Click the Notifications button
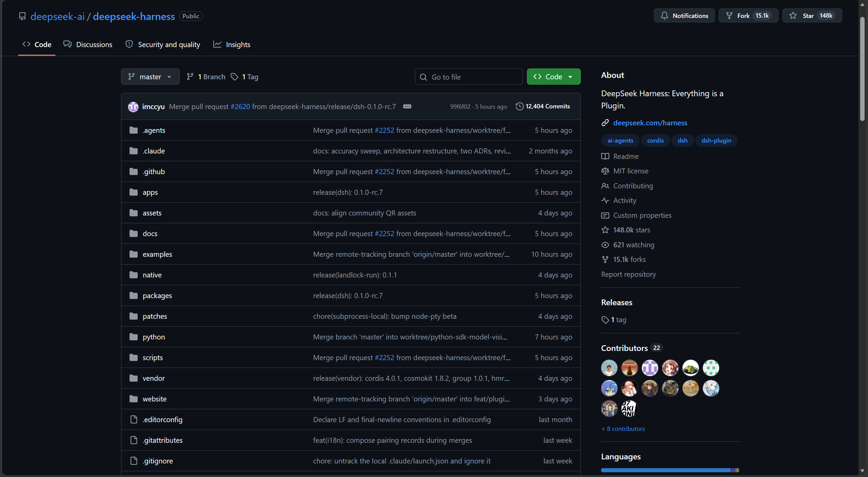This screenshot has width=868, height=477. (x=684, y=16)
